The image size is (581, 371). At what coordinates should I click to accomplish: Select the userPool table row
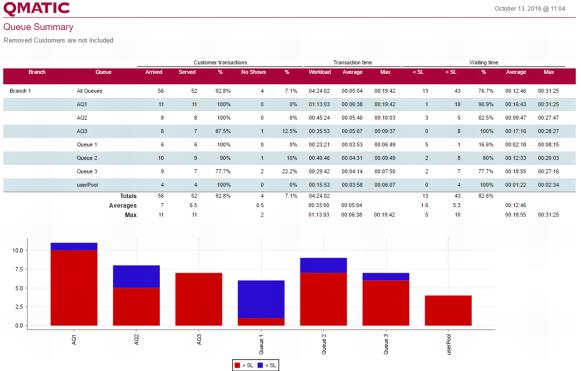[289, 185]
